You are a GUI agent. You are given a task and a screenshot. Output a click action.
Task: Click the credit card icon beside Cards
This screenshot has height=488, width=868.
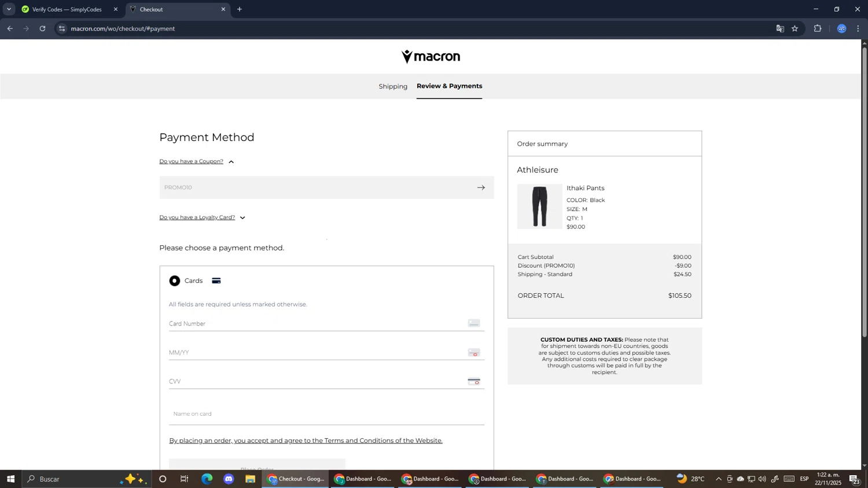pos(216,281)
